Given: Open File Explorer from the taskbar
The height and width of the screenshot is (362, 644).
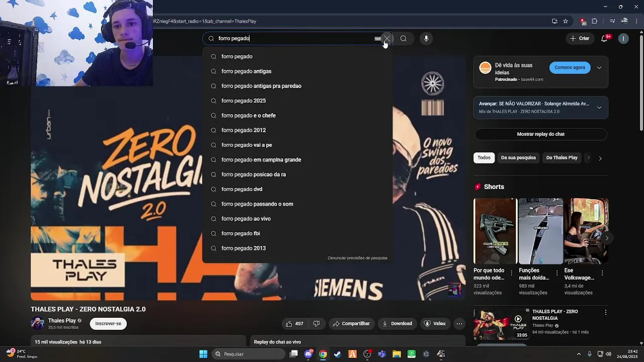Looking at the screenshot, I should click(x=396, y=354).
